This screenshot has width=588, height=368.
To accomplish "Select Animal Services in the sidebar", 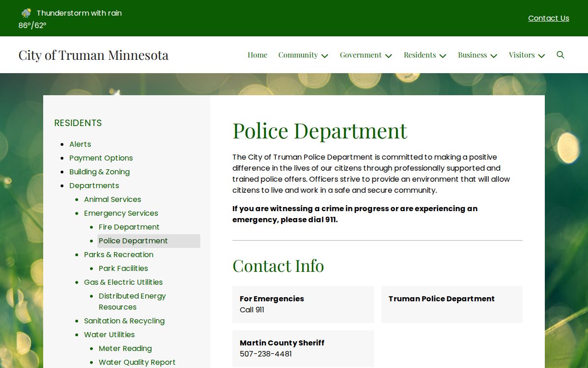I will coord(113,199).
